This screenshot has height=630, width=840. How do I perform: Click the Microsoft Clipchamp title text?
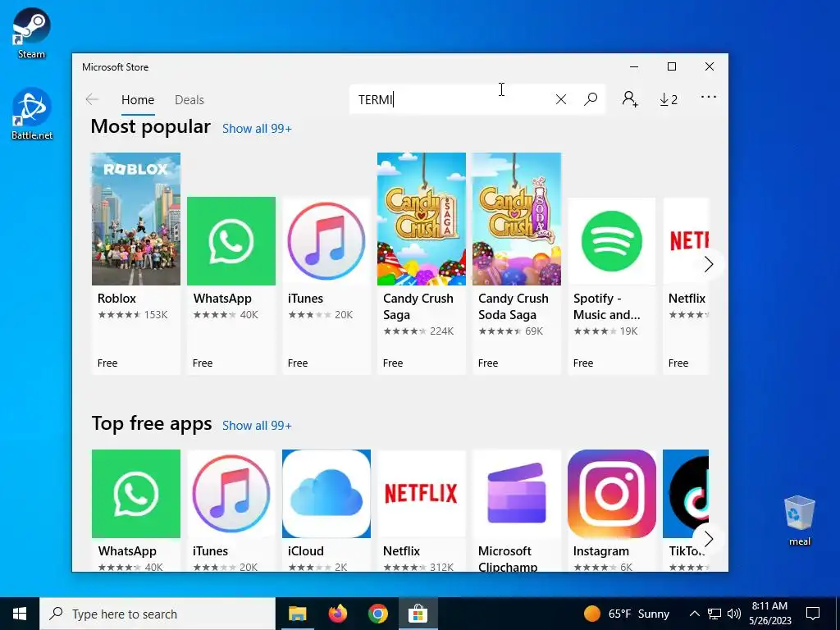[x=507, y=559]
